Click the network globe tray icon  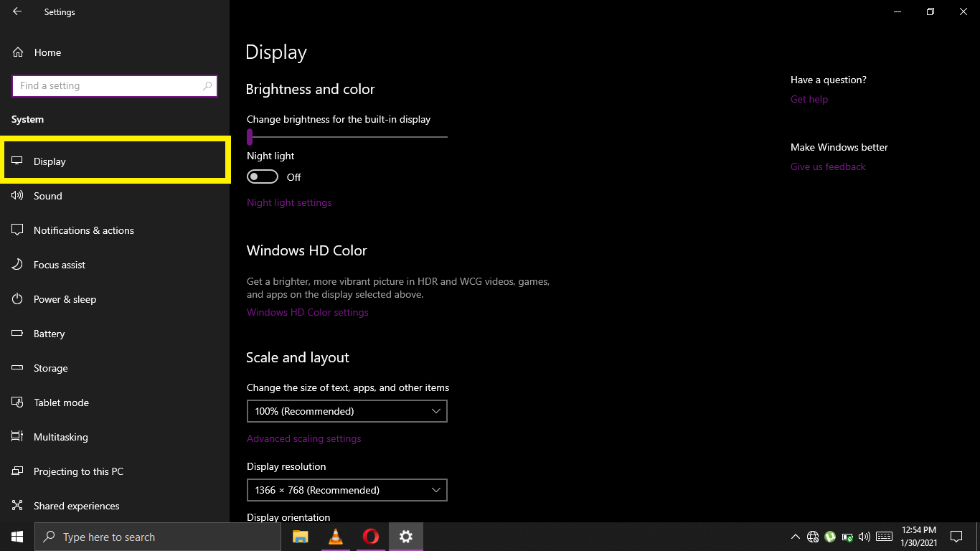[x=813, y=537]
